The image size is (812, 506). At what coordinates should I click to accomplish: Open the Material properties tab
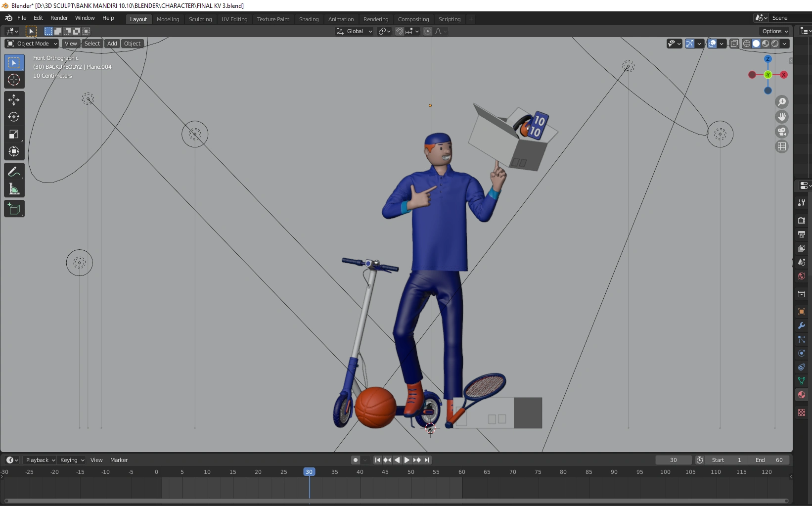coord(802,395)
